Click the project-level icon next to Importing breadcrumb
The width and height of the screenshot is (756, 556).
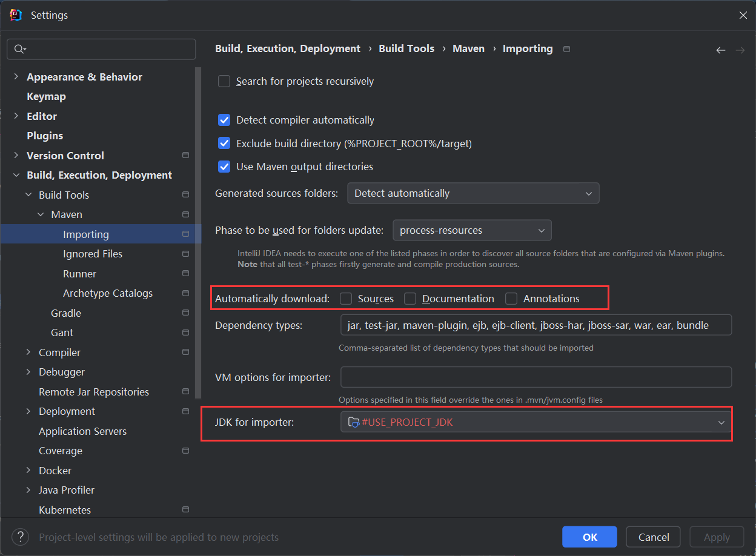click(566, 49)
